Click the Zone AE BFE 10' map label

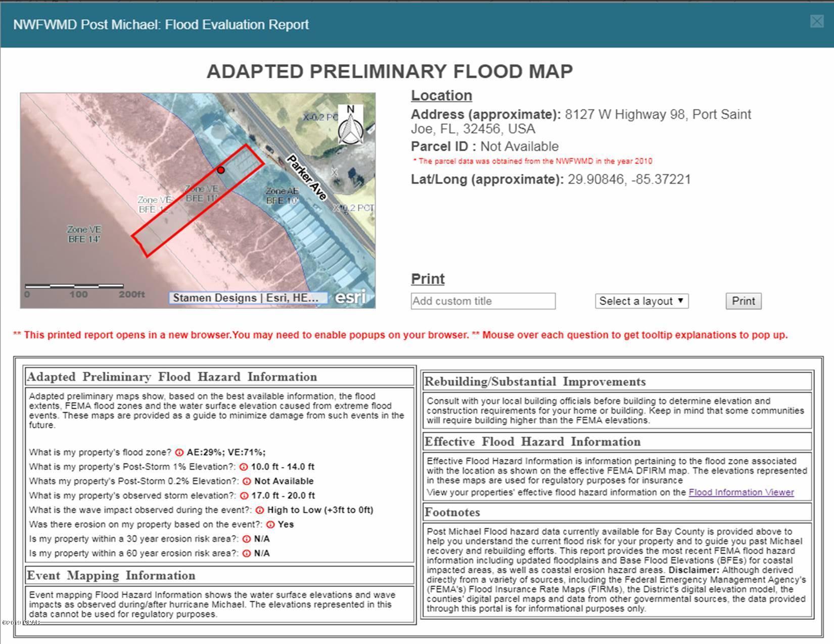tap(282, 196)
